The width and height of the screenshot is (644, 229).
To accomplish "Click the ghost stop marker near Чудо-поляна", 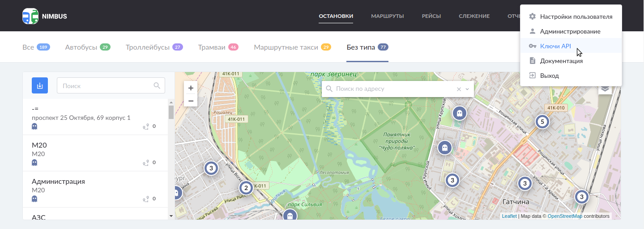I will (444, 147).
